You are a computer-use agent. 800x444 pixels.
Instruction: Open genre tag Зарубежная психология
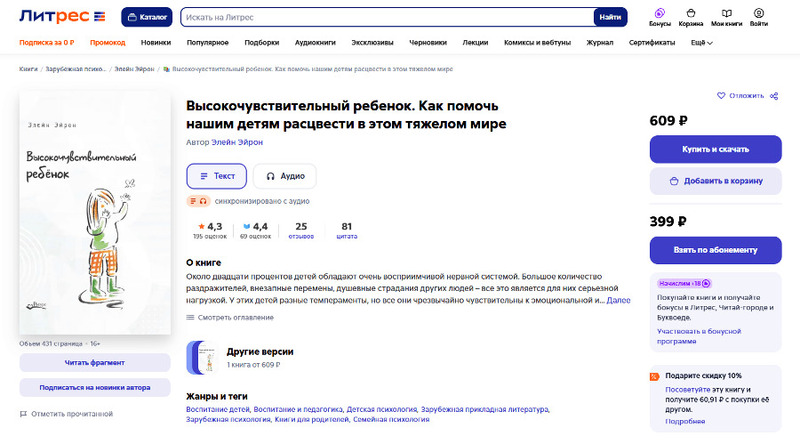click(228, 420)
